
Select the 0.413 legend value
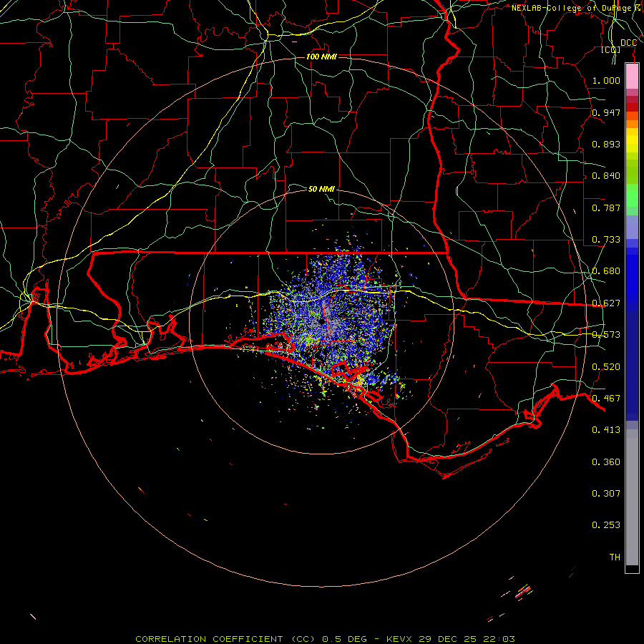pos(606,430)
